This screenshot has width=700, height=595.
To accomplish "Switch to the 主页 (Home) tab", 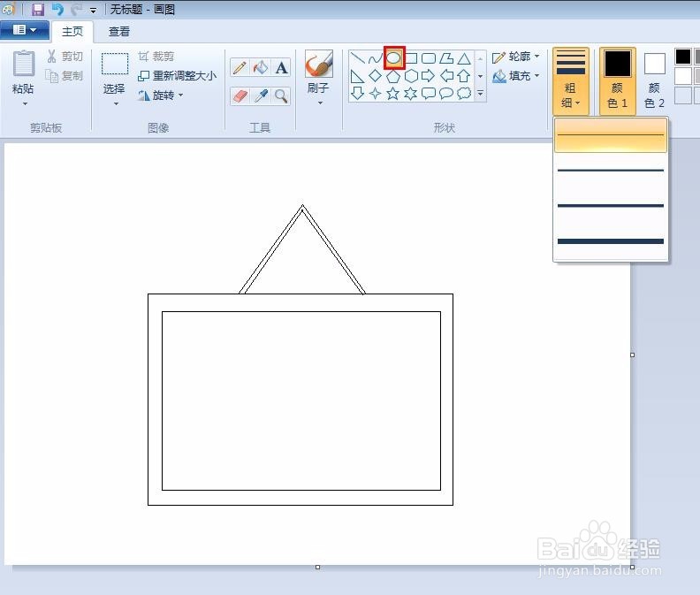I will [72, 32].
